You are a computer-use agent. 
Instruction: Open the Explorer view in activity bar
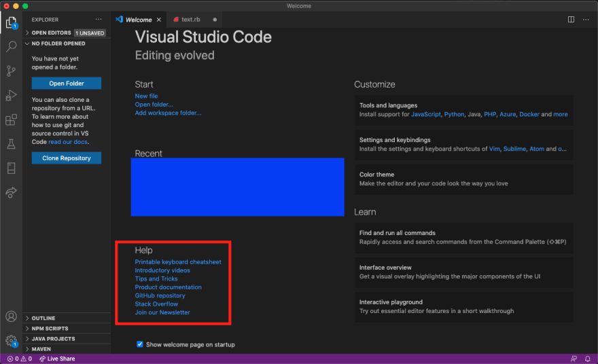[x=12, y=23]
